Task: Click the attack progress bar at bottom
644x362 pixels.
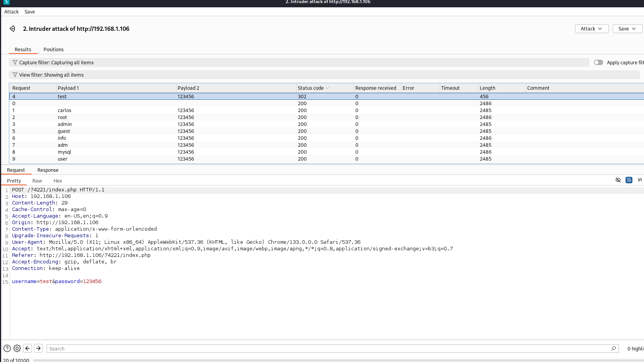Action: (338, 360)
